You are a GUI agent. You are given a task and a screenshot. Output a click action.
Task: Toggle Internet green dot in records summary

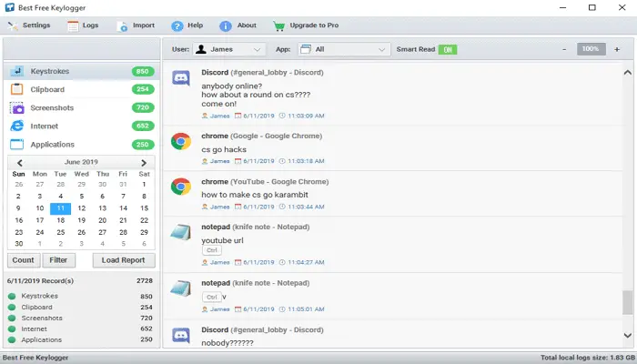12,329
